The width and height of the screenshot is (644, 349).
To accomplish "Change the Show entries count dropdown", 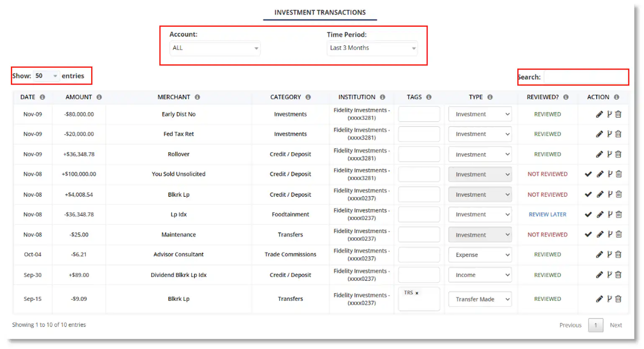I will [46, 76].
